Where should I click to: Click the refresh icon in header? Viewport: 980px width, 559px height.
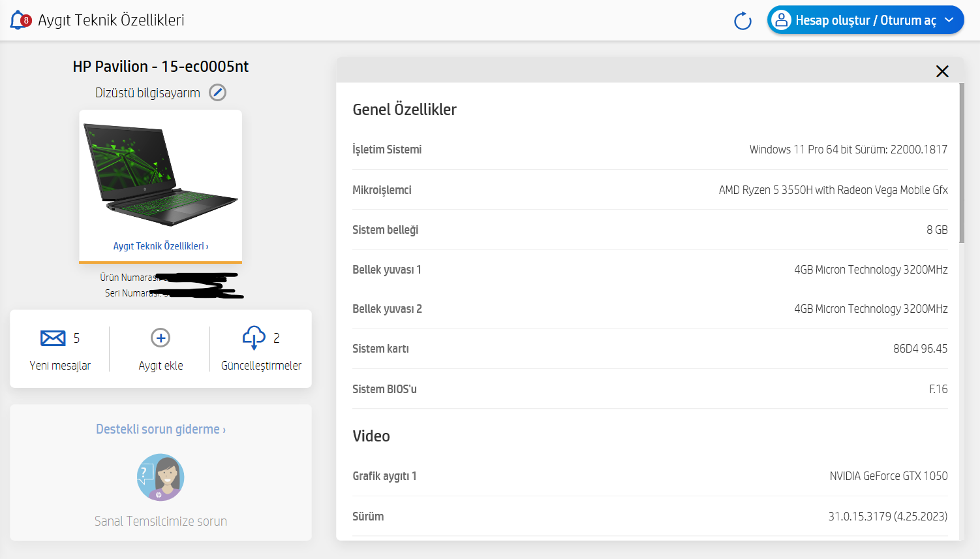[x=743, y=21]
